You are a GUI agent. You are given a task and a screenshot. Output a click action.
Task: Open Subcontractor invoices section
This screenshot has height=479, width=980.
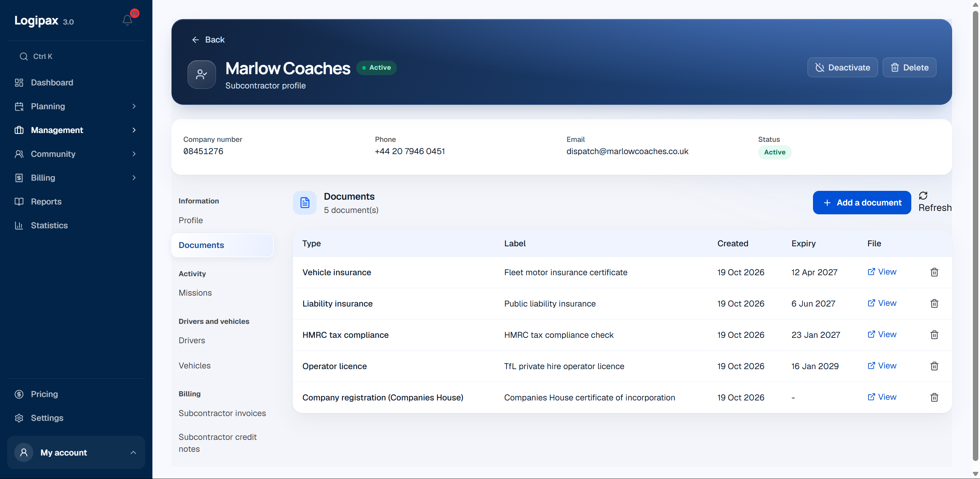[x=222, y=413]
